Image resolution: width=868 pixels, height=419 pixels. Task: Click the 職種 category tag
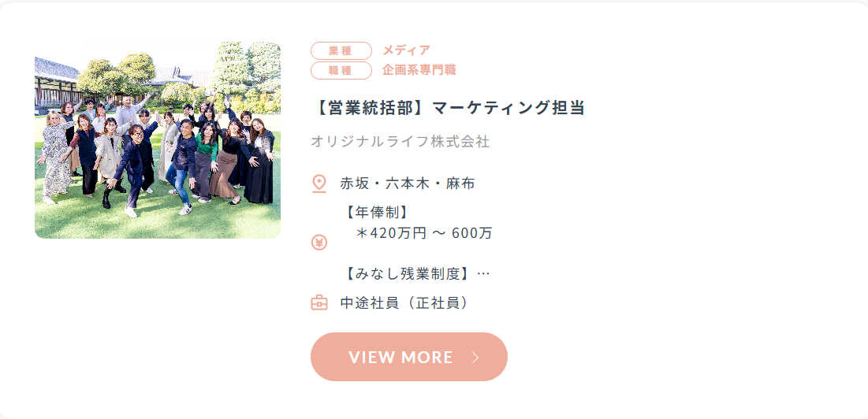pos(341,71)
